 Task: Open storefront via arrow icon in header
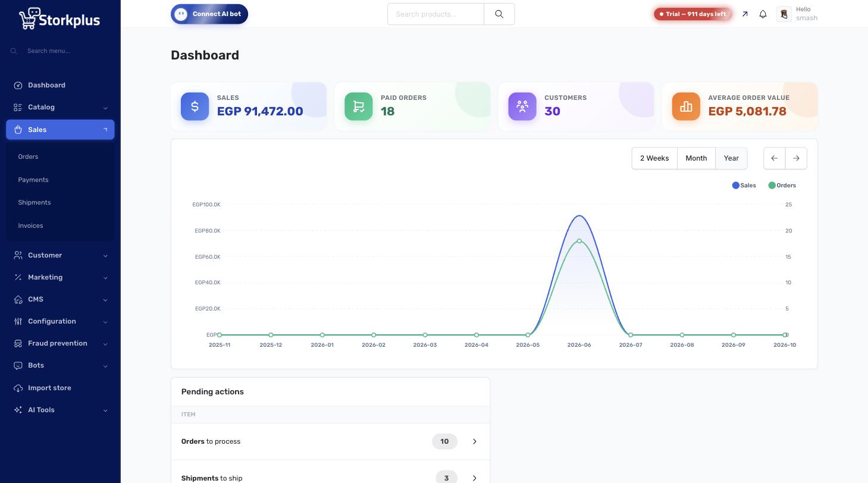tap(745, 14)
